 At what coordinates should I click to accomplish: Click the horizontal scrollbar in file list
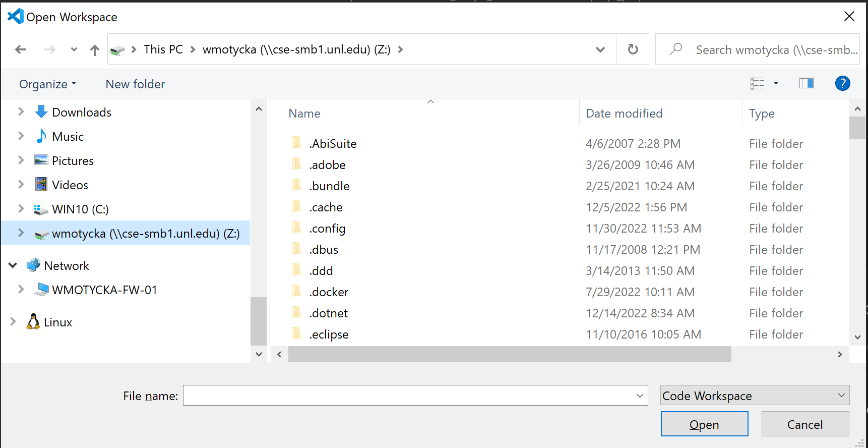click(x=509, y=354)
